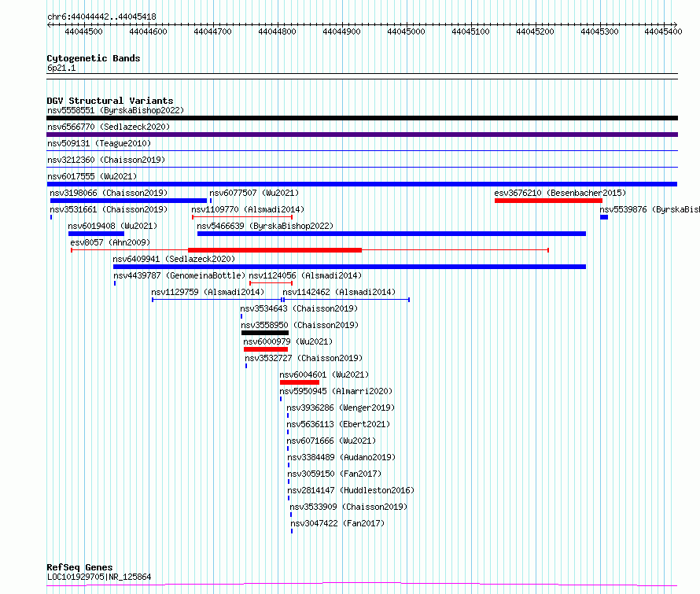Screen dimensions: 700x594
Task: Click the small blue nsv5539876 variant bar
Action: [x=604, y=217]
